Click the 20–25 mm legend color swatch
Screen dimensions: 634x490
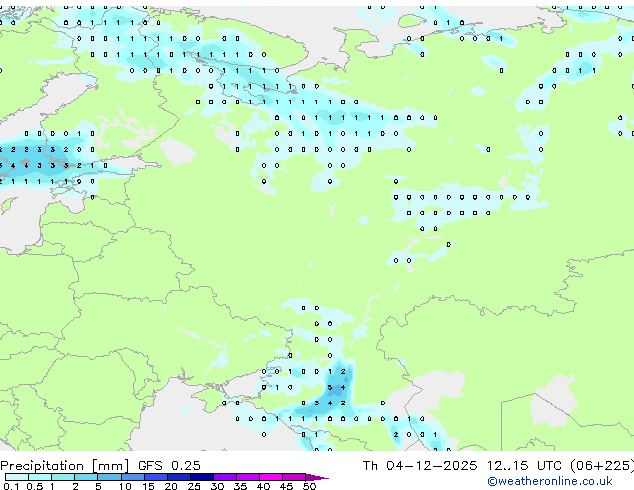(x=178, y=477)
